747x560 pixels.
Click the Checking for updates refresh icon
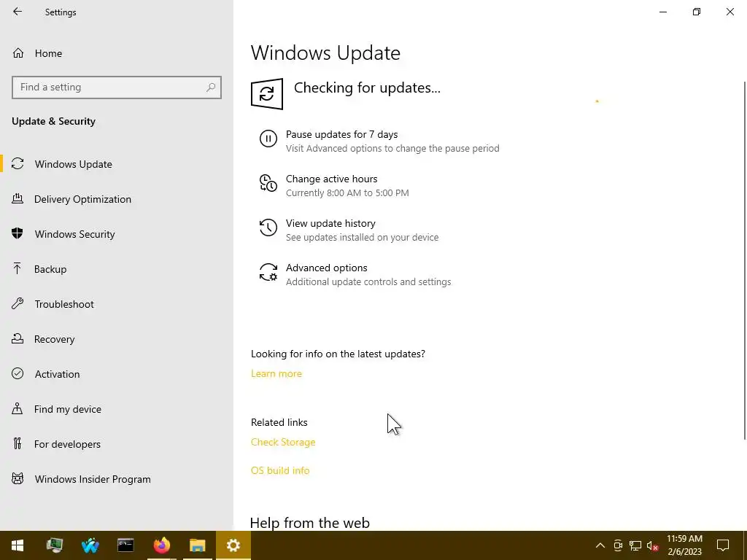[267, 94]
